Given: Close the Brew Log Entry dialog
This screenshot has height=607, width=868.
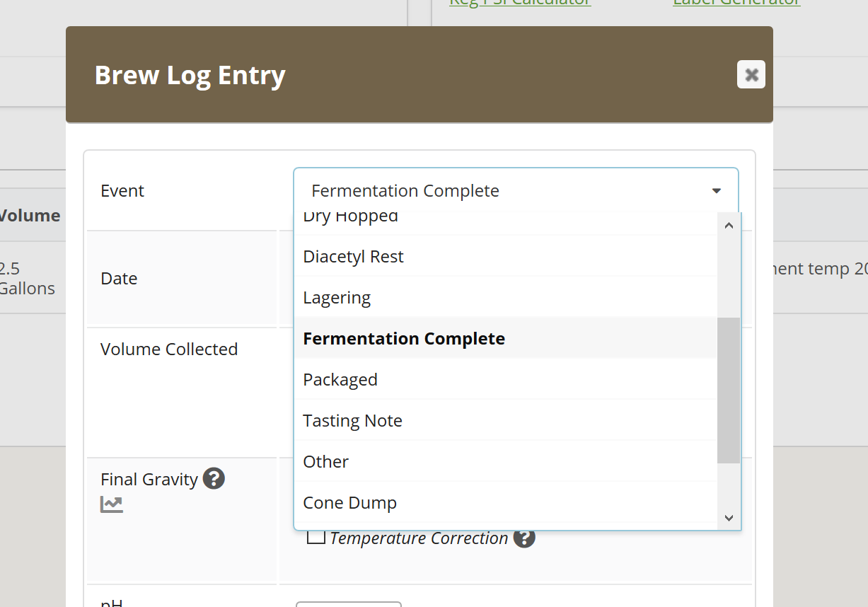Looking at the screenshot, I should pyautogui.click(x=751, y=74).
